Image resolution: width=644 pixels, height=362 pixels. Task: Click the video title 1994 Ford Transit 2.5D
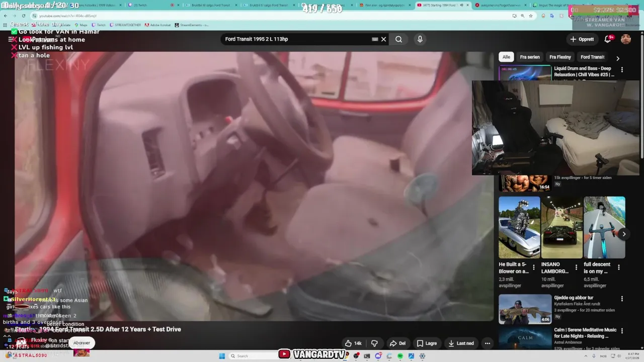tap(98, 329)
